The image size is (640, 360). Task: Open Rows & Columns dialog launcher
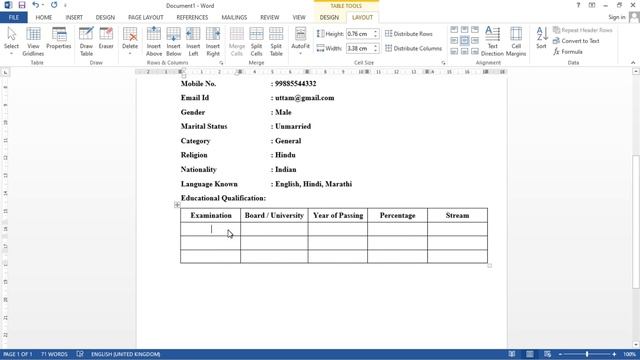221,63
